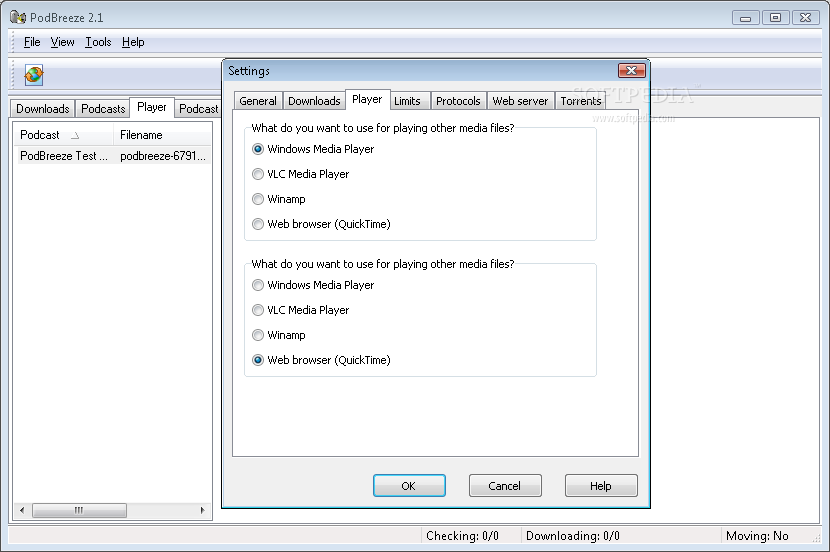Click the scrollbar right arrow
830x552 pixels.
click(x=202, y=510)
